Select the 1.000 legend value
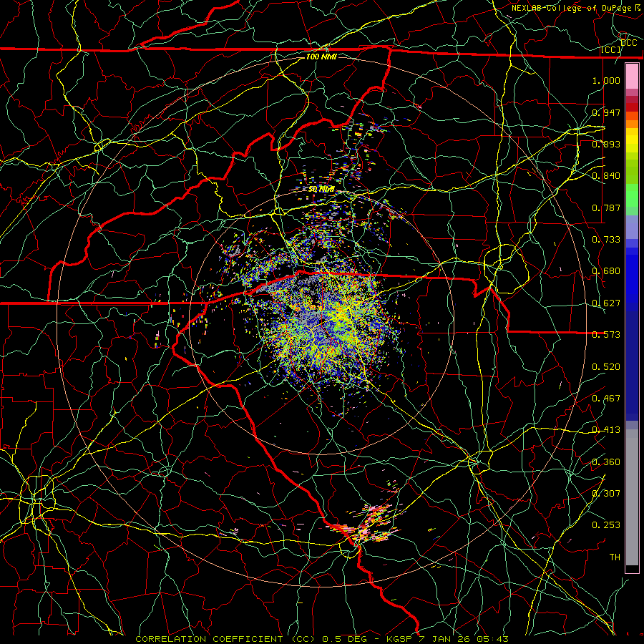The image size is (644, 644). [606, 80]
